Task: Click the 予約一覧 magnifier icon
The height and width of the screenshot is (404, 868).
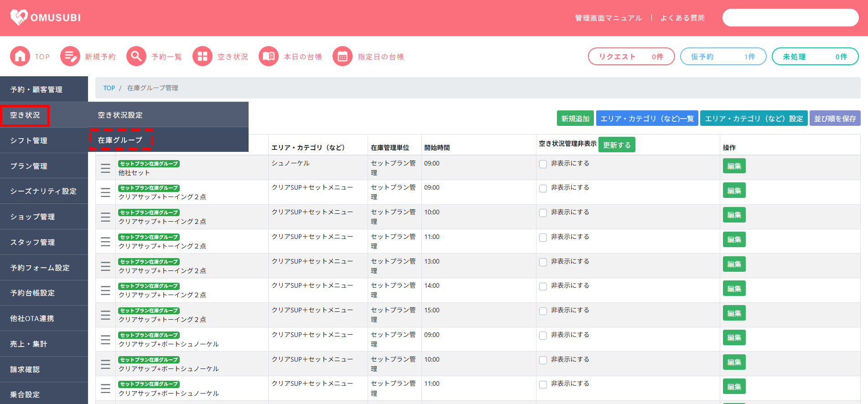Action: pos(136,57)
